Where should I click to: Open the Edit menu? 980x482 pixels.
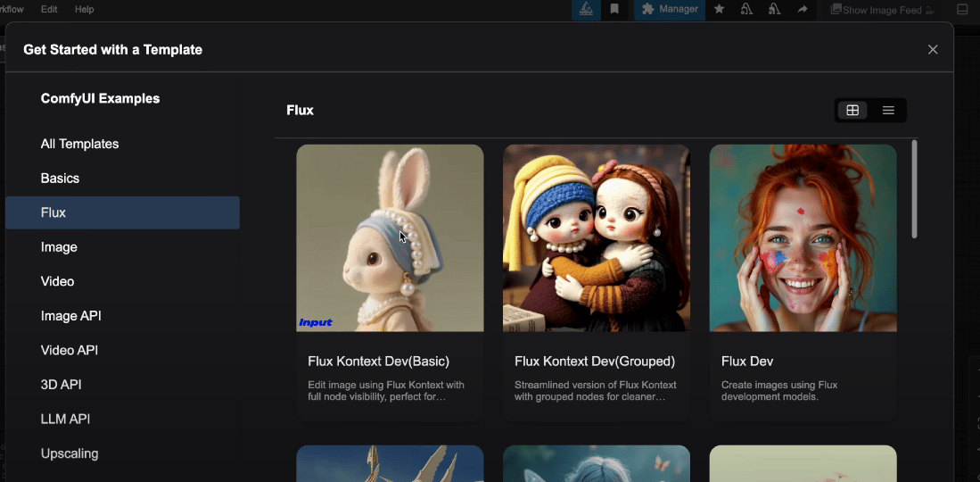[x=49, y=10]
